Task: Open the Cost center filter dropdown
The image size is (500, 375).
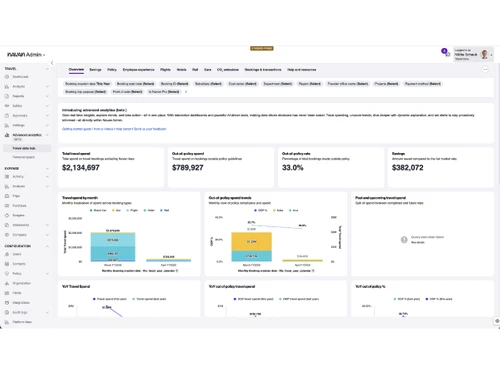Action: 242,84
